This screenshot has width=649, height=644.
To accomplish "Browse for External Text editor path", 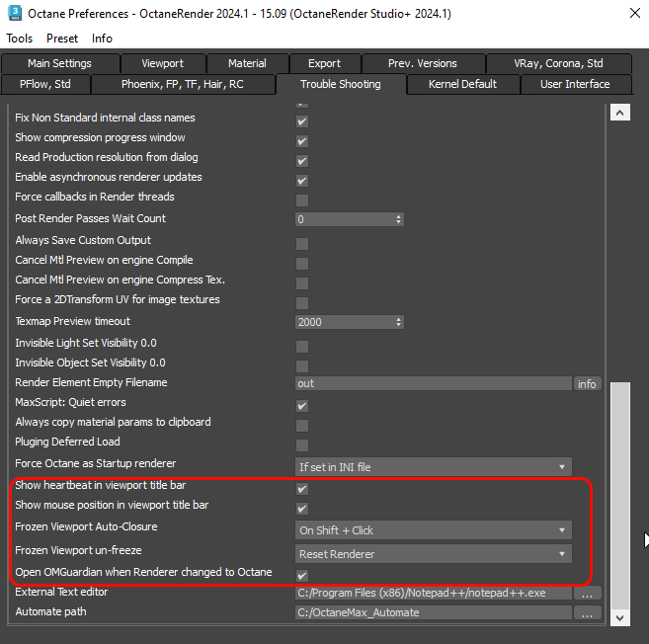I will (x=587, y=594).
